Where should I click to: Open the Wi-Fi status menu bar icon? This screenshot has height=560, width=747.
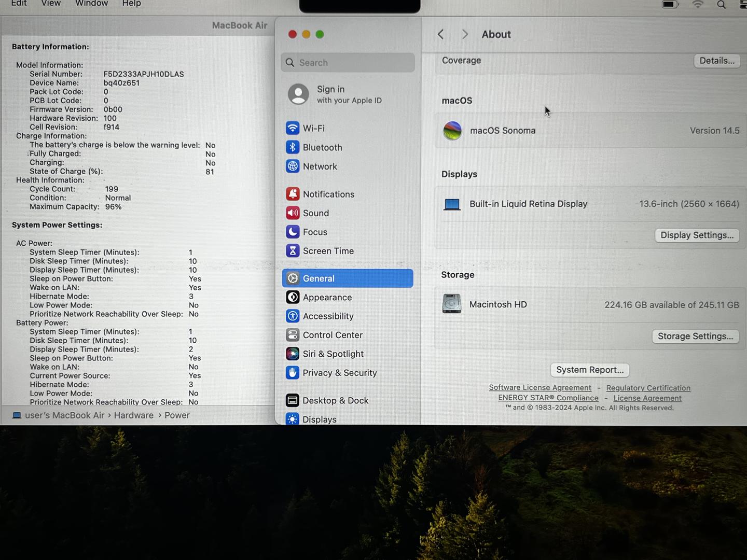click(x=698, y=4)
